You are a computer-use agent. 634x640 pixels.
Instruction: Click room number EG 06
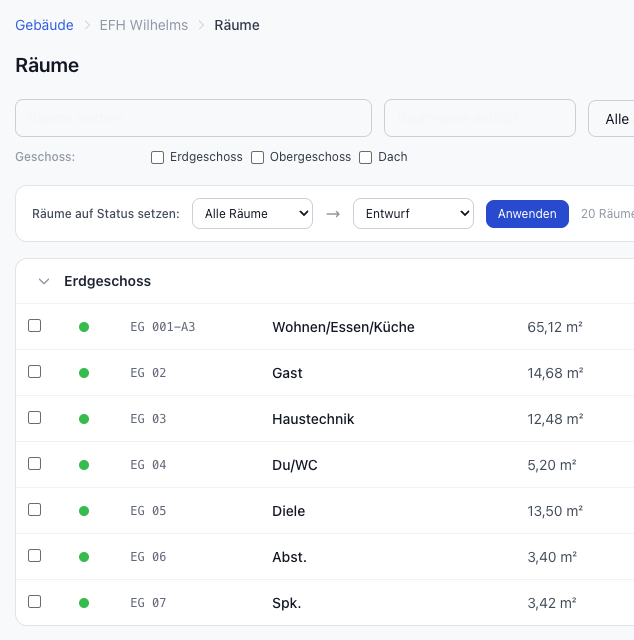click(148, 557)
